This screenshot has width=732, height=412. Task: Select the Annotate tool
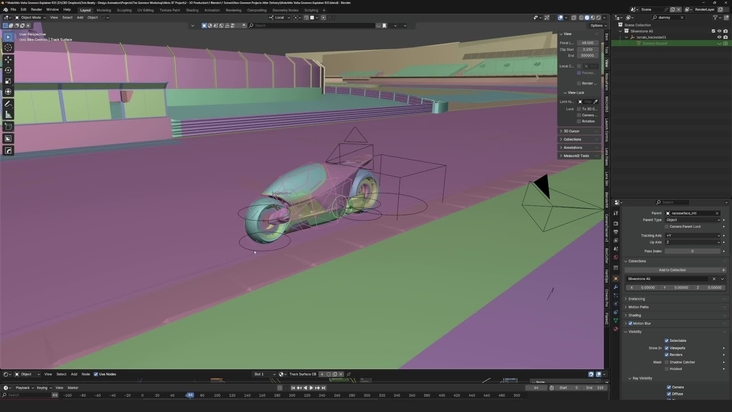click(x=8, y=104)
